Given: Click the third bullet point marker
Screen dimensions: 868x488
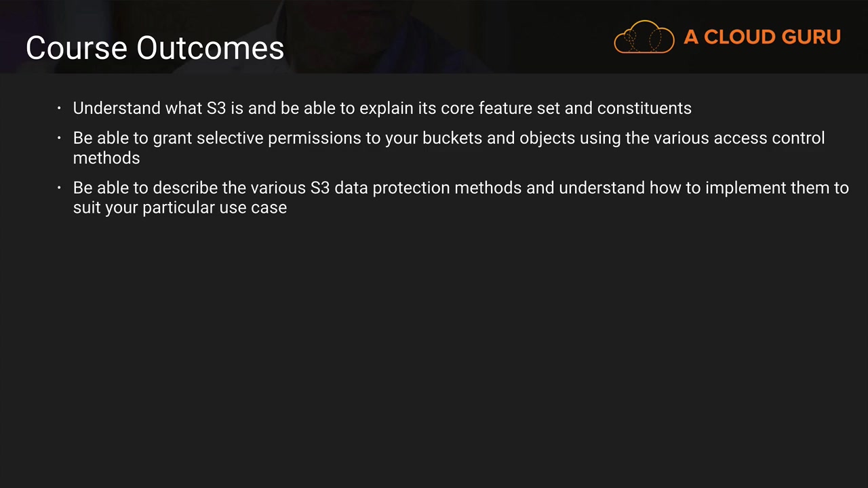Looking at the screenshot, I should (x=60, y=188).
